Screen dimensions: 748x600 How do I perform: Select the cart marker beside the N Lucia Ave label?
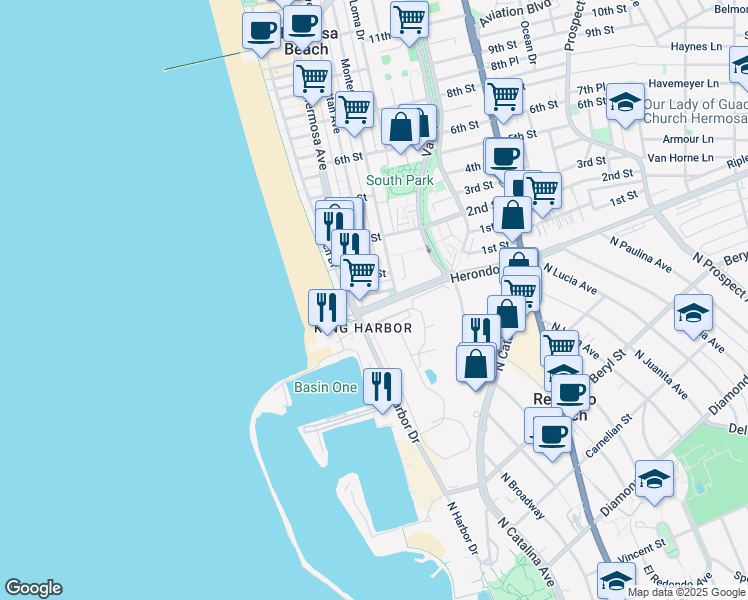click(521, 291)
